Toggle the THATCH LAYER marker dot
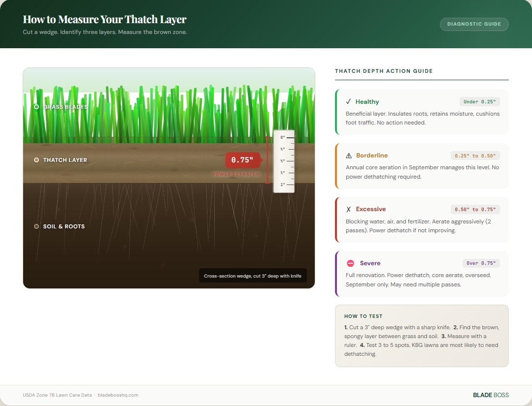The height and width of the screenshot is (406, 532). [36, 160]
